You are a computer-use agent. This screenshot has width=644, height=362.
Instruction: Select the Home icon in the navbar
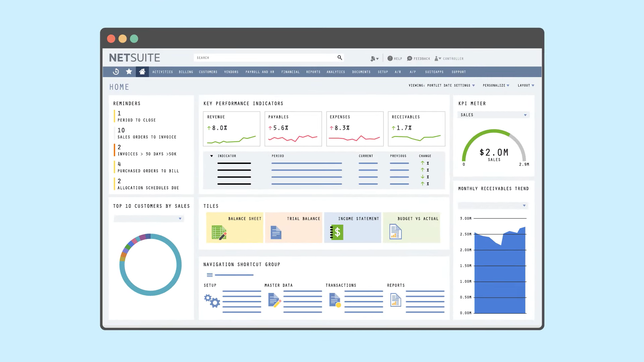142,71
